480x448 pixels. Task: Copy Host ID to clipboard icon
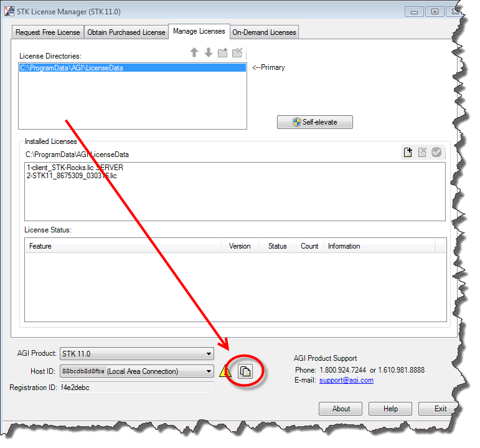coord(245,371)
